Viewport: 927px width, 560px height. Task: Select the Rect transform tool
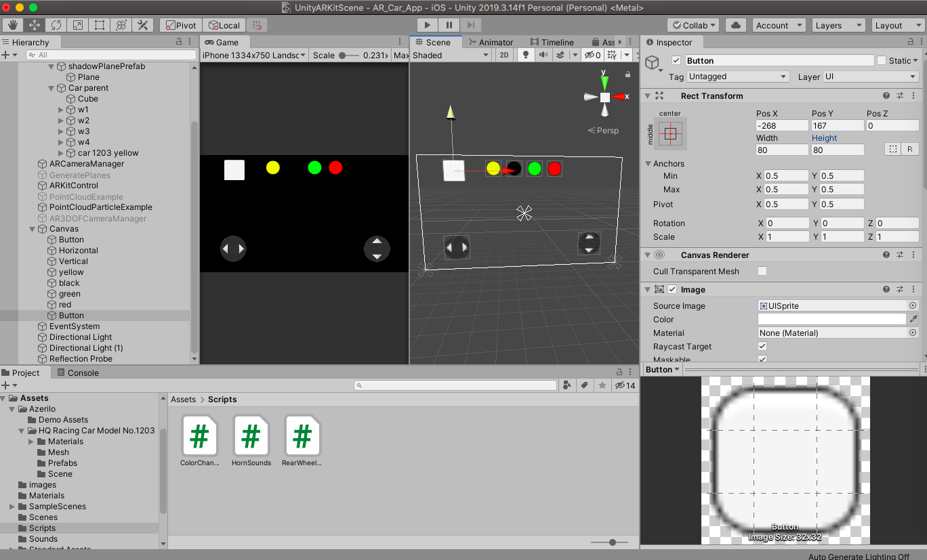pos(100,25)
